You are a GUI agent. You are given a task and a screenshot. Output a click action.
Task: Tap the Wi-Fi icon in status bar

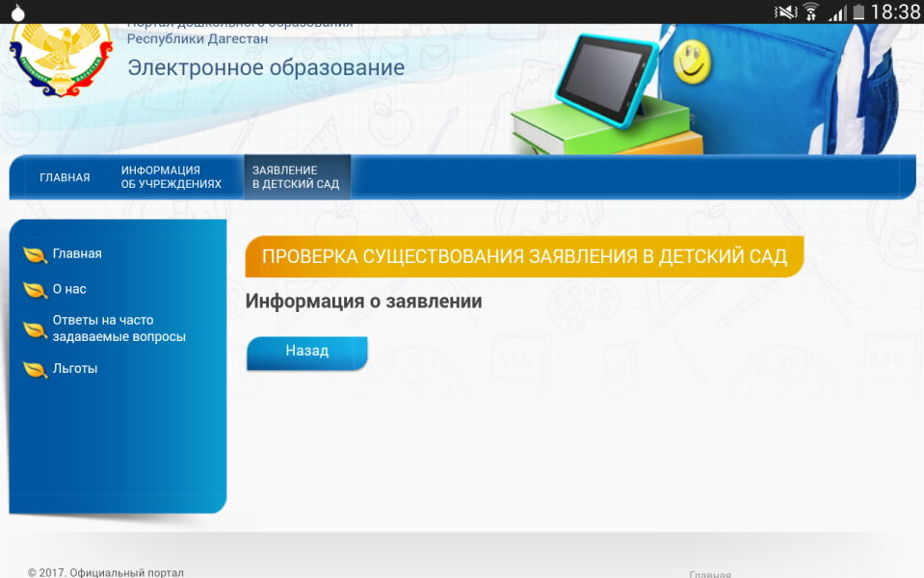(x=811, y=12)
